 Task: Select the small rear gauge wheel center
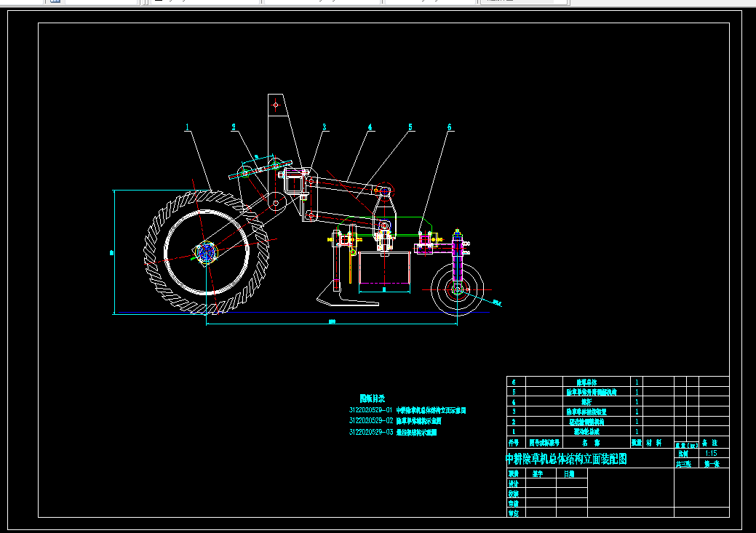457,290
